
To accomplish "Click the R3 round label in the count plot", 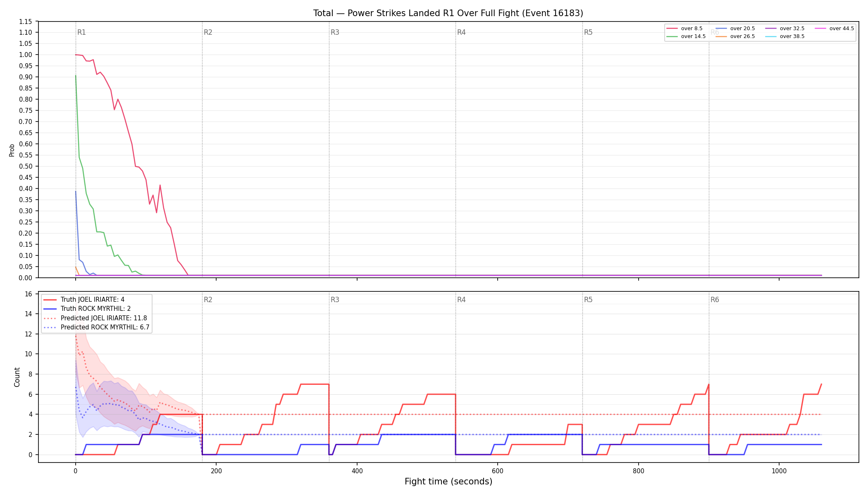I will click(335, 300).
